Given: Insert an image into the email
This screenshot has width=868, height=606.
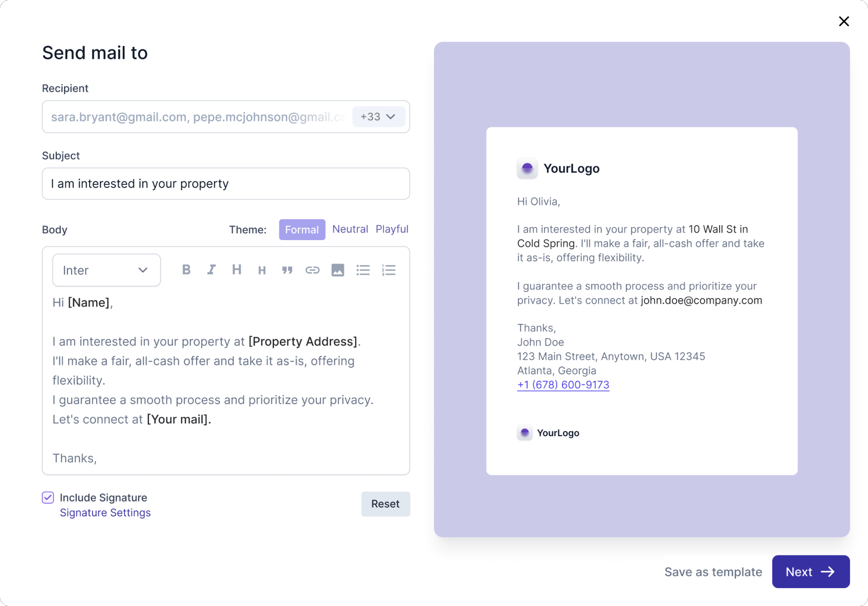Looking at the screenshot, I should pos(338,270).
